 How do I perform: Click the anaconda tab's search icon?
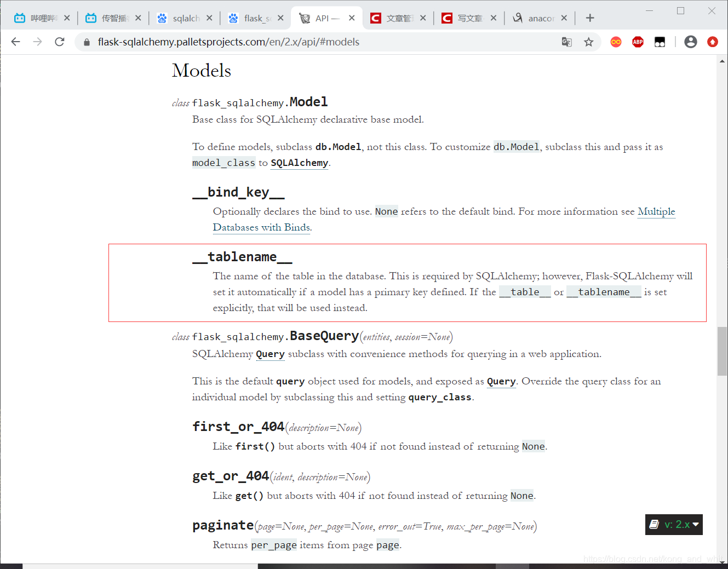pyautogui.click(x=517, y=18)
